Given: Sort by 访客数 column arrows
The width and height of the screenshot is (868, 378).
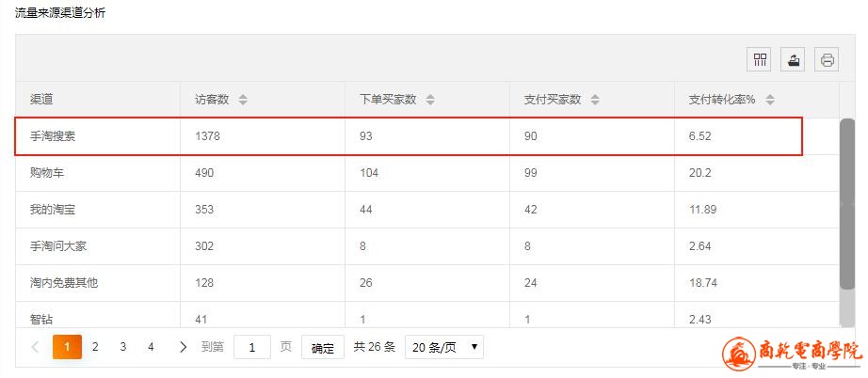Looking at the screenshot, I should click(x=243, y=100).
